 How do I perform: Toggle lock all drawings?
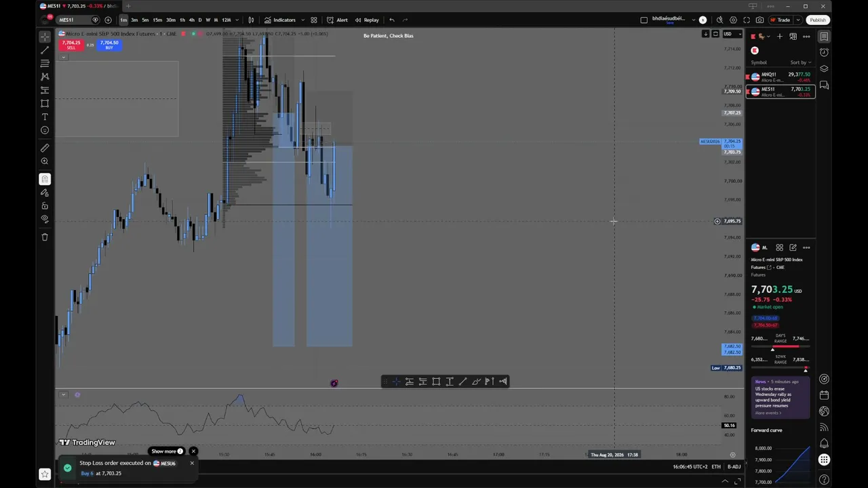click(45, 205)
